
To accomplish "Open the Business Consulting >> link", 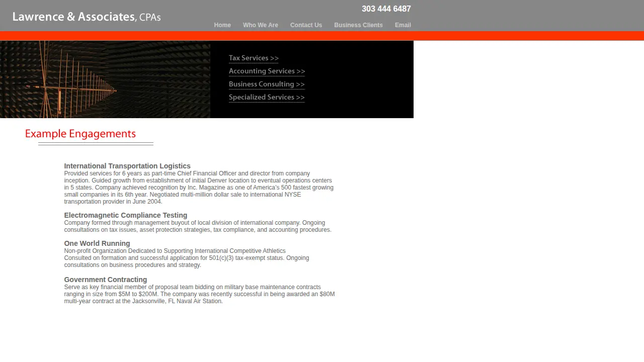I will (267, 84).
